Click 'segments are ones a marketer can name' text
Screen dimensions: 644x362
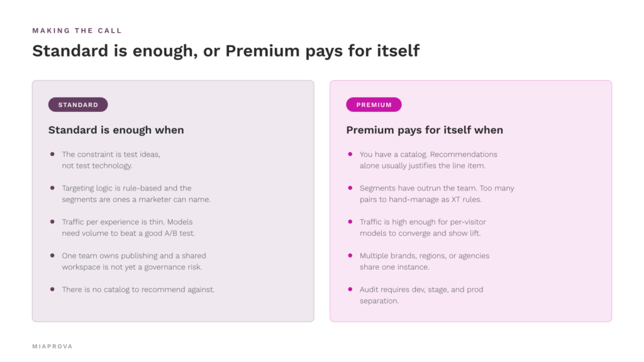click(x=136, y=200)
